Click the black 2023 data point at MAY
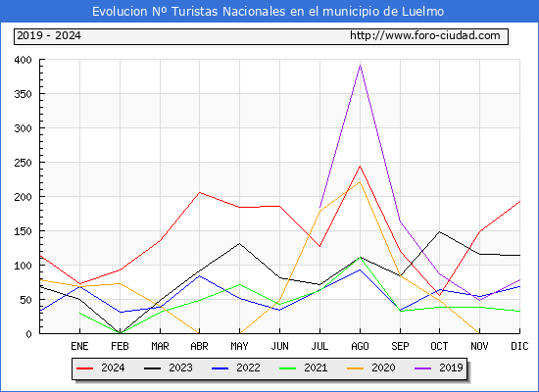This screenshot has height=392, width=539. [x=239, y=243]
